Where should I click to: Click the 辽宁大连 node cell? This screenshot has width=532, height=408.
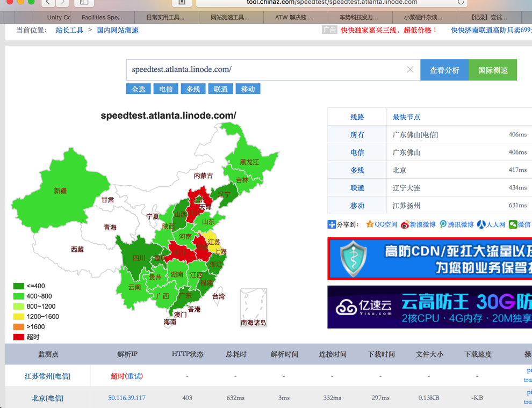pyautogui.click(x=406, y=188)
